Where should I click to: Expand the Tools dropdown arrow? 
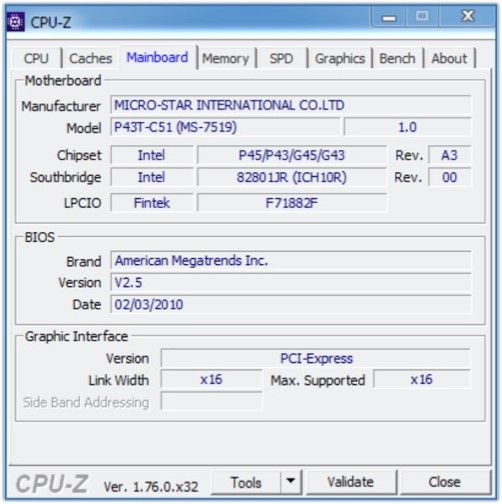291,482
